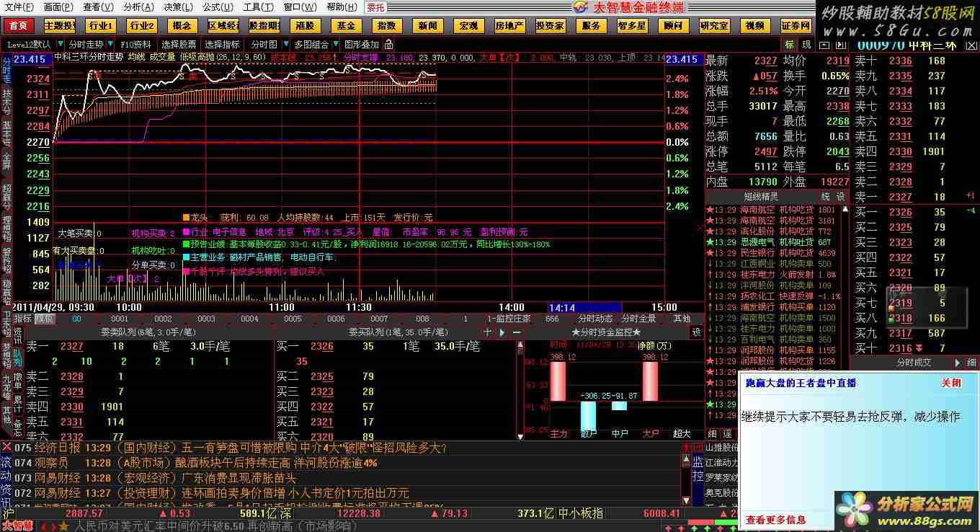The height and width of the screenshot is (532, 980).
Task: Toggle the lock icon after 图形叠加
Action: (x=390, y=45)
